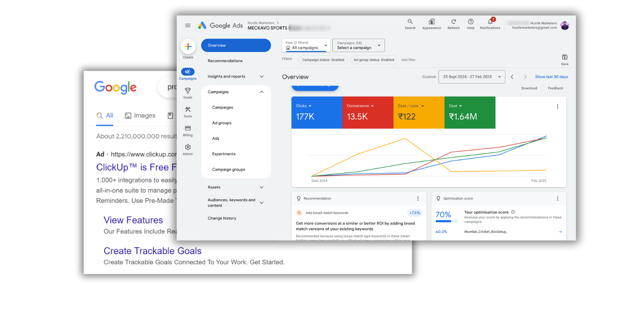The width and height of the screenshot is (644, 309).
Task: Click the lightbulb icon on Recommendation card
Action: pyautogui.click(x=299, y=198)
